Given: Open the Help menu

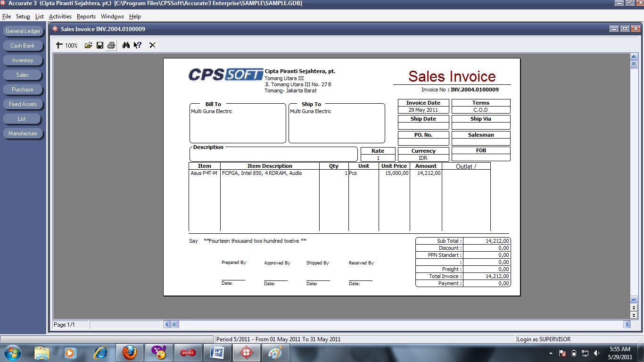Looking at the screenshot, I should tap(135, 16).
